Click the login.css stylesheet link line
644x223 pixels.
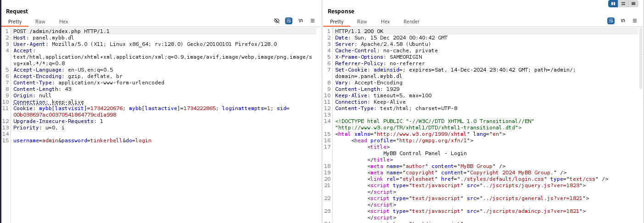(x=488, y=179)
